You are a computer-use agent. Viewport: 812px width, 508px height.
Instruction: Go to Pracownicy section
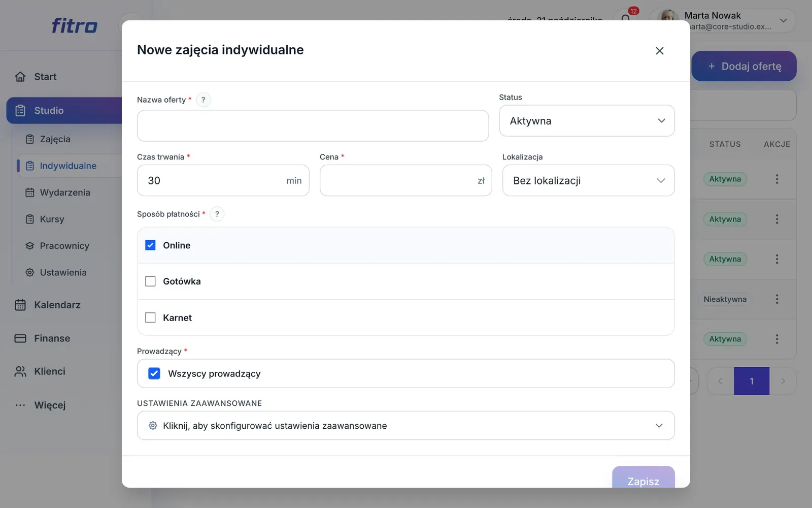(64, 246)
